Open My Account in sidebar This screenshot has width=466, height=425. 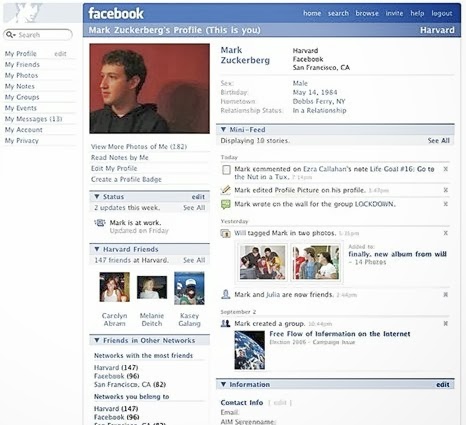pos(24,130)
